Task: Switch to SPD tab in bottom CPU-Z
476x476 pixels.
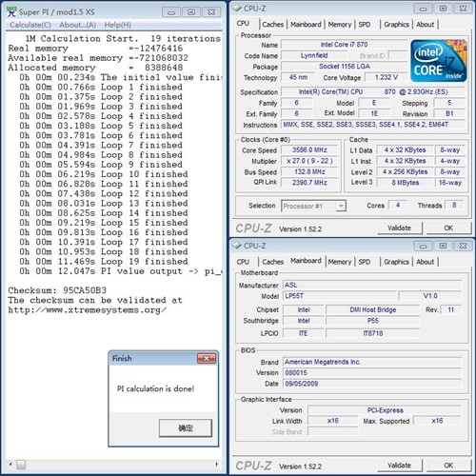Action: click(365, 262)
